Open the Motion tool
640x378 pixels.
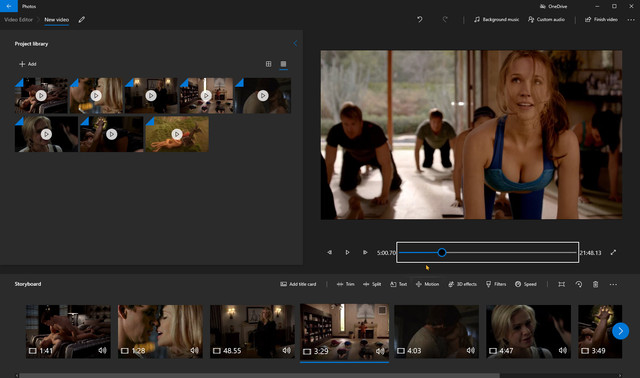427,284
